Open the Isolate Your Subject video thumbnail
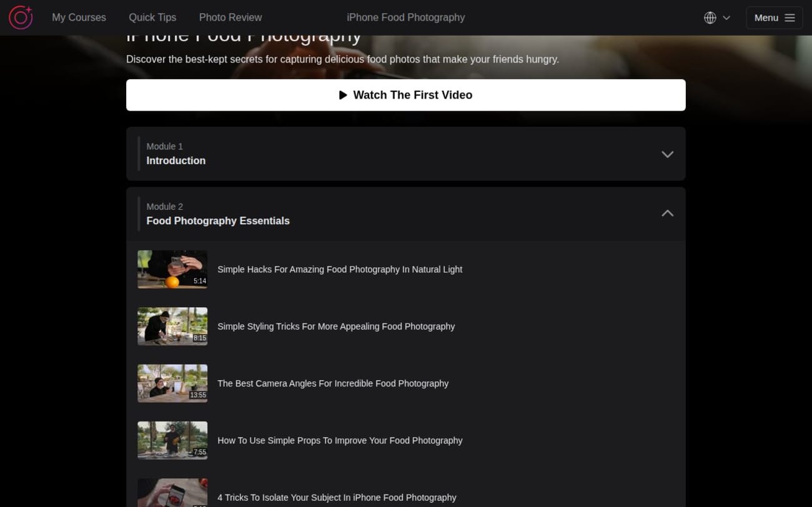812x507 pixels. pyautogui.click(x=172, y=493)
